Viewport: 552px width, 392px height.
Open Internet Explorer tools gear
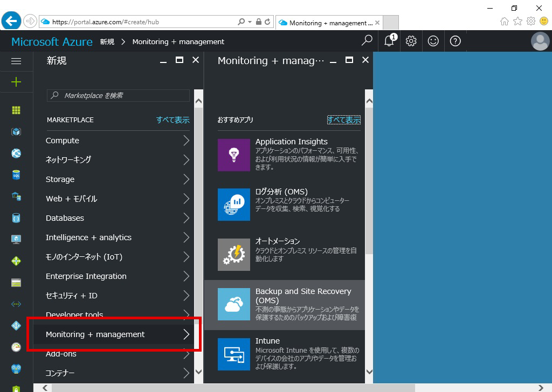click(531, 22)
